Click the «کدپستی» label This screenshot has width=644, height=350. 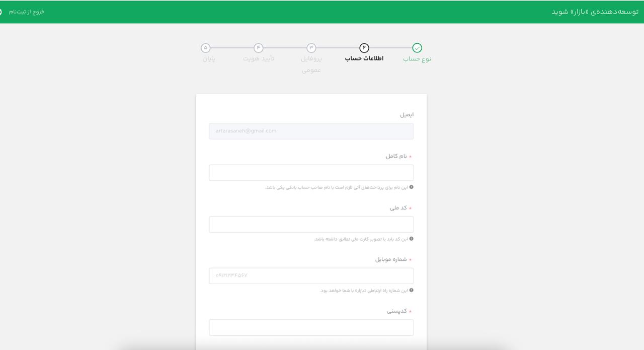pyautogui.click(x=397, y=311)
